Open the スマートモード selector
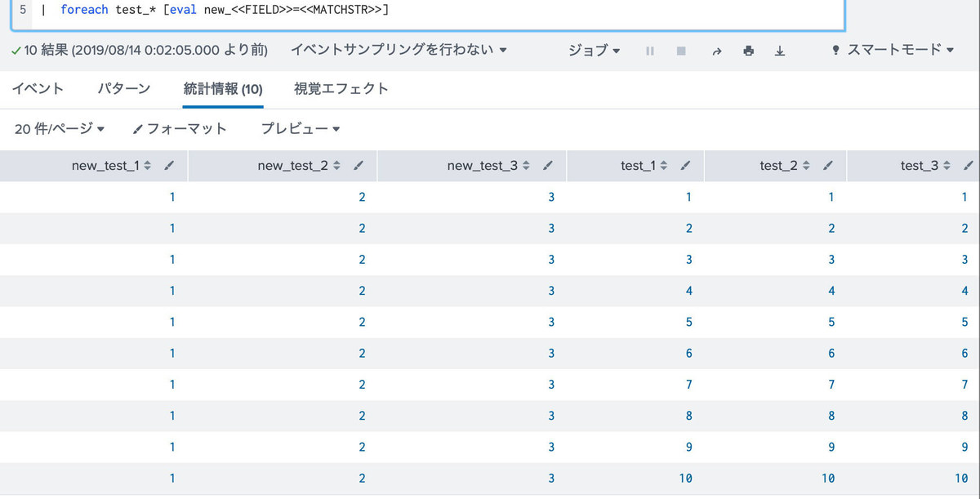980x499 pixels. pyautogui.click(x=890, y=50)
